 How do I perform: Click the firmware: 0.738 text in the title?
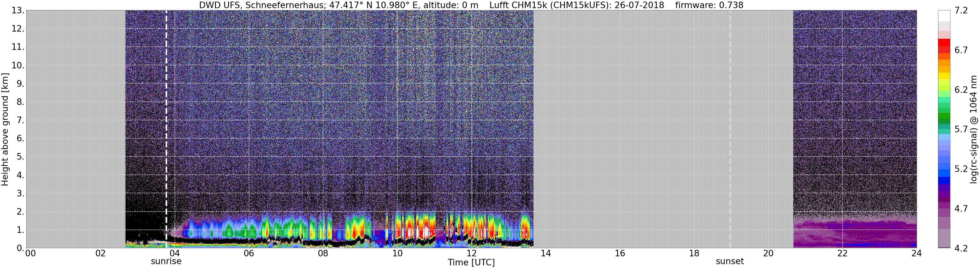[709, 5]
